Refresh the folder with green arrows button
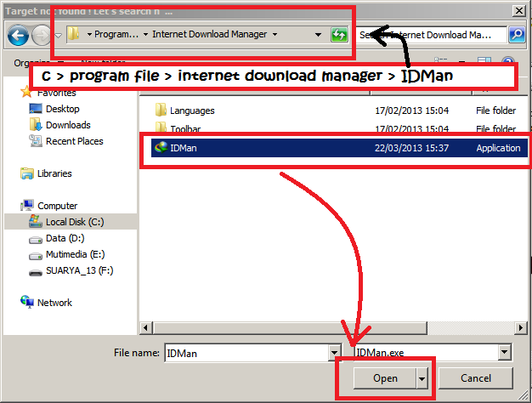 pos(339,35)
